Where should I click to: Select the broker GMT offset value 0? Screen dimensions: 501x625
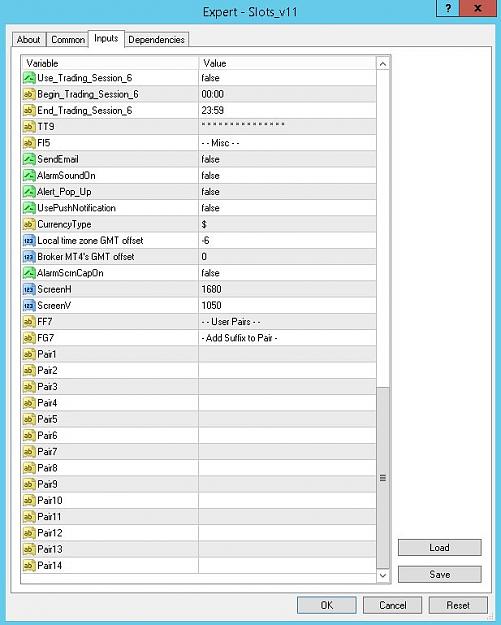click(x=287, y=257)
